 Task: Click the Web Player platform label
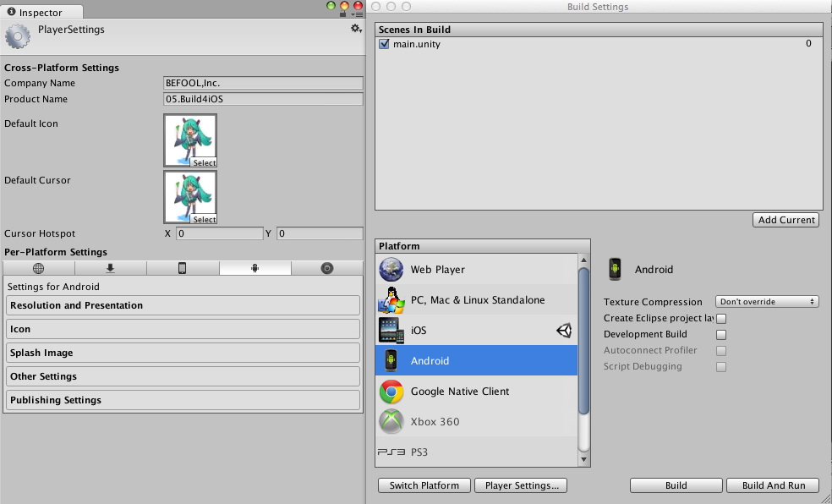[438, 270]
